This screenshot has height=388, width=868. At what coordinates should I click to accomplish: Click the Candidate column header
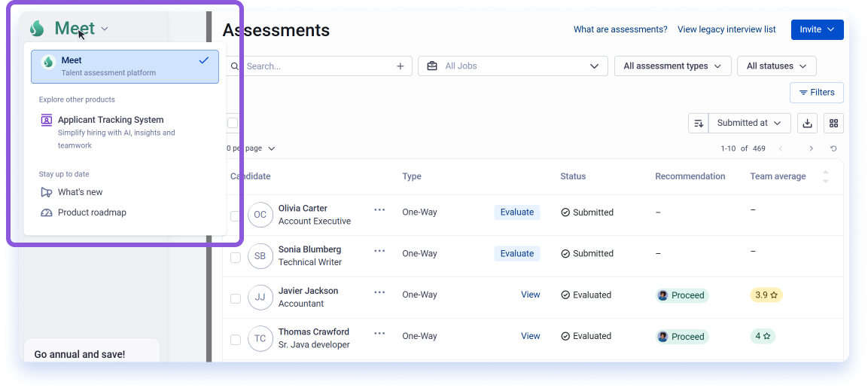click(250, 176)
